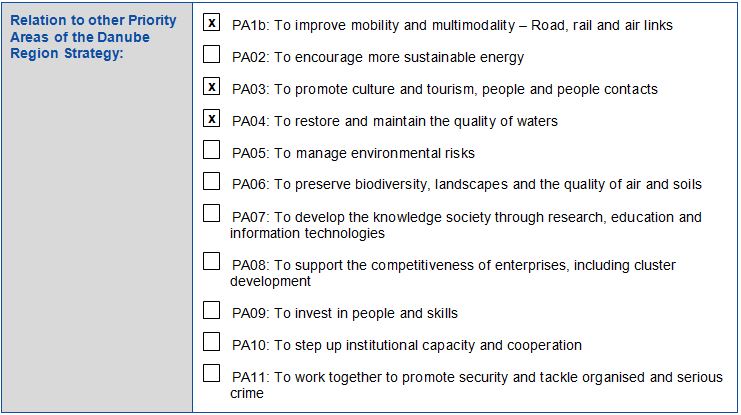The image size is (741, 415).
Task: Click the PA10 institutional capacity and cooperation label
Action: [406, 345]
